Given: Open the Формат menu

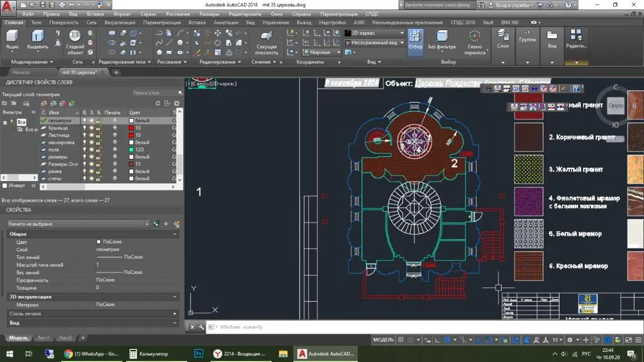Looking at the screenshot, I should point(122,13).
